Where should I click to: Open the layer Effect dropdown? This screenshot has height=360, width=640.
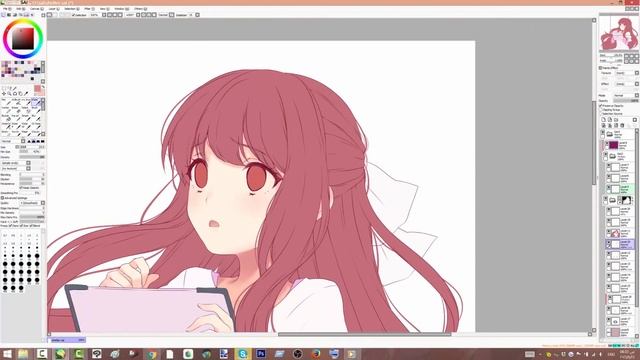tap(627, 84)
